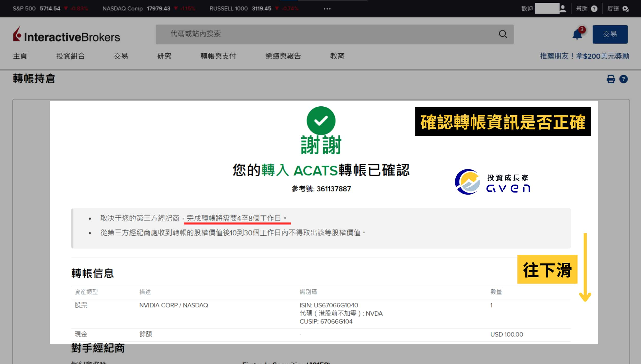The height and width of the screenshot is (364, 641).
Task: Click the 轉帳信息 section heading
Action: 92,273
